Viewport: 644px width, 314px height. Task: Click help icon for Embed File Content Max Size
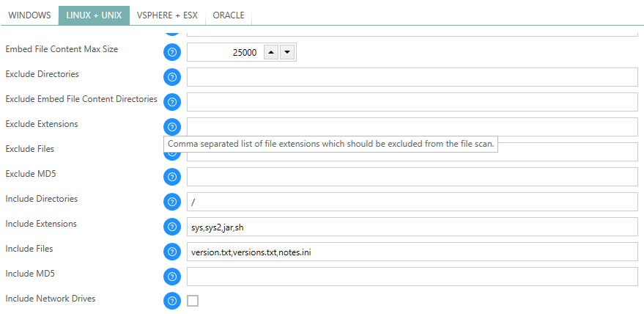(x=172, y=52)
